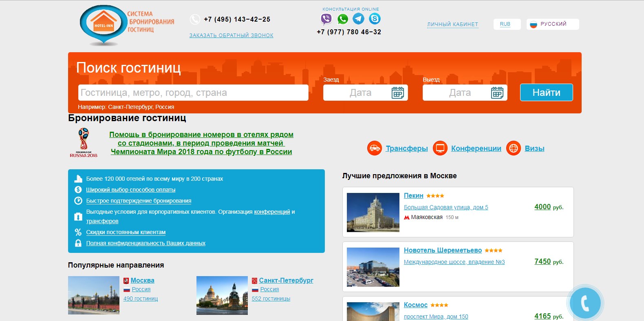Click the Saint Petersburg coat of arms icon
644x321 pixels.
[x=254, y=281]
